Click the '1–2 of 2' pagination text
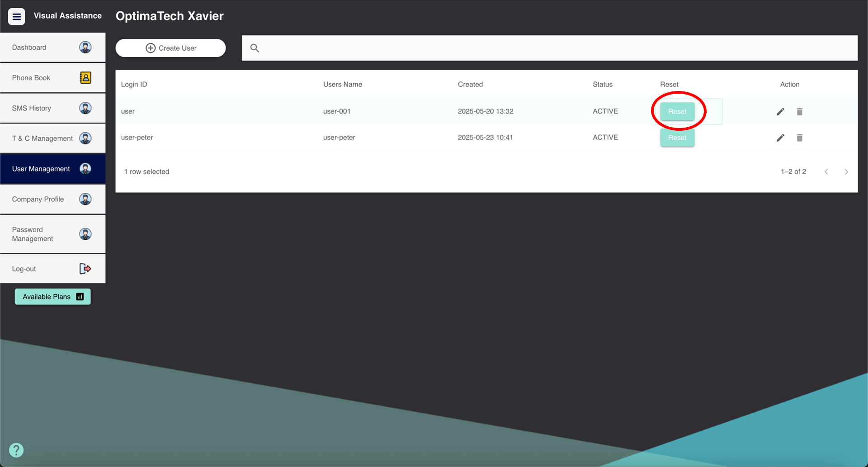Screen dimensions: 868x467 (x=793, y=172)
